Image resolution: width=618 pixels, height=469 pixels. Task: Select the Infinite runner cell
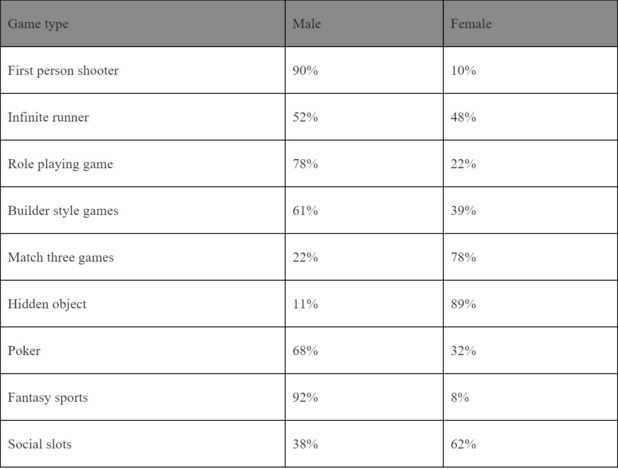[48, 117]
